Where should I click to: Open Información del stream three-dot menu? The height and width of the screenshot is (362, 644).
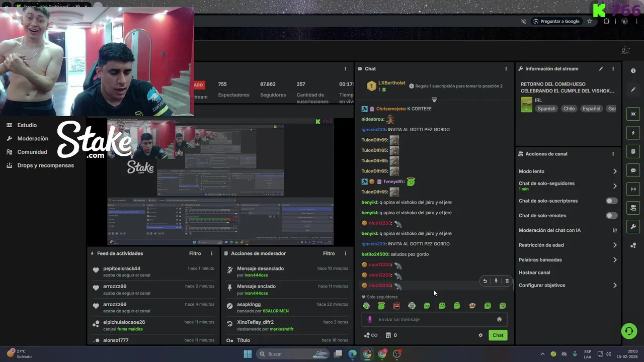point(613,69)
